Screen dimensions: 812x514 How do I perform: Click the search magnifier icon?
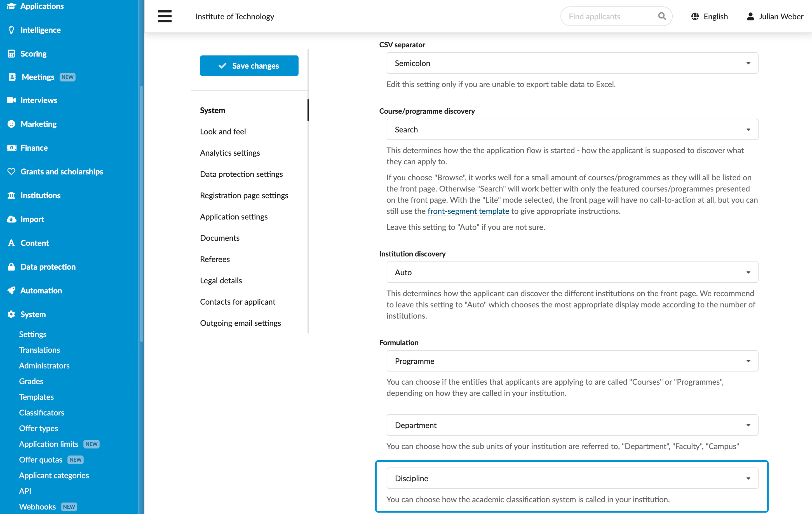[x=662, y=16]
